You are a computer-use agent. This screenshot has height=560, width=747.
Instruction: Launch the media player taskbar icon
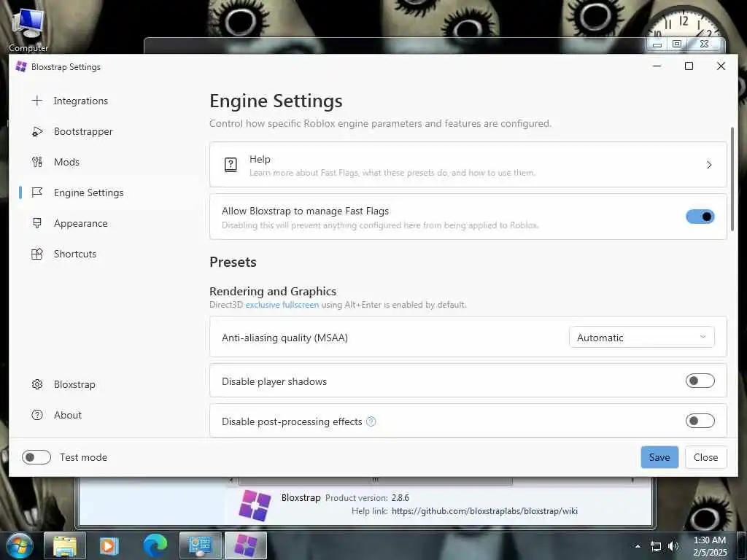[109, 545]
